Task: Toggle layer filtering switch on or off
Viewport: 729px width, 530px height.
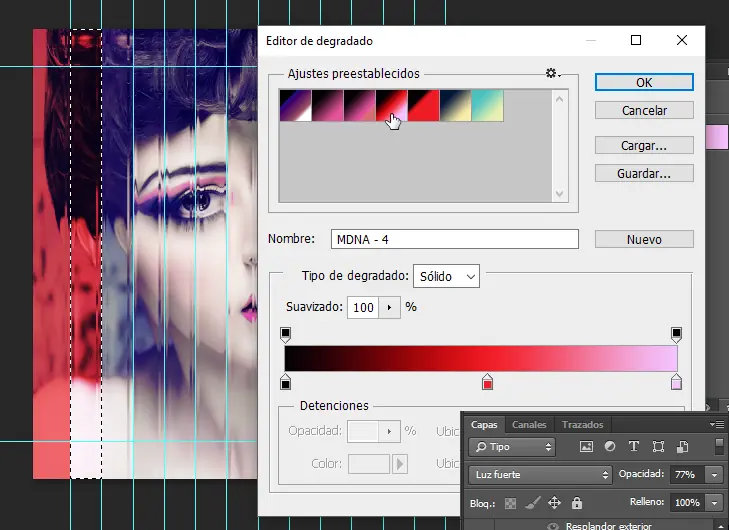Action: pos(718,446)
